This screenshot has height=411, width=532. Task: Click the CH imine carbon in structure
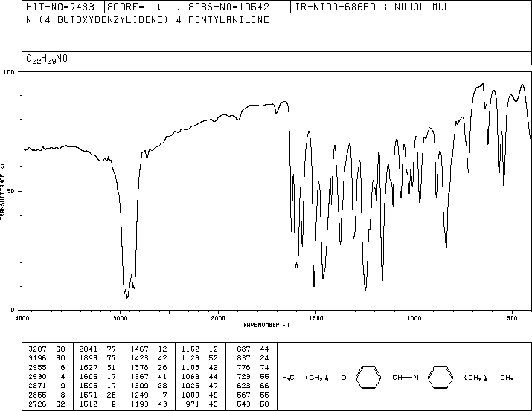pyautogui.click(x=397, y=378)
